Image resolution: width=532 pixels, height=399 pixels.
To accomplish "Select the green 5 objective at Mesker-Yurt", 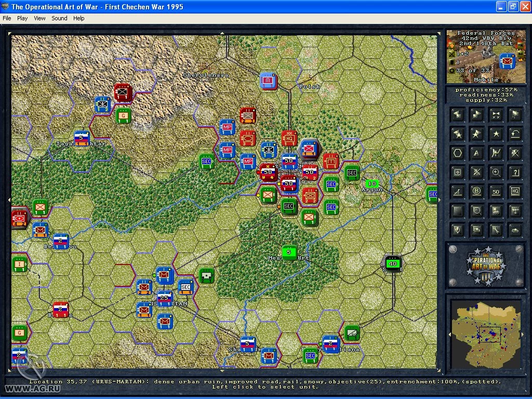I will (x=289, y=252).
